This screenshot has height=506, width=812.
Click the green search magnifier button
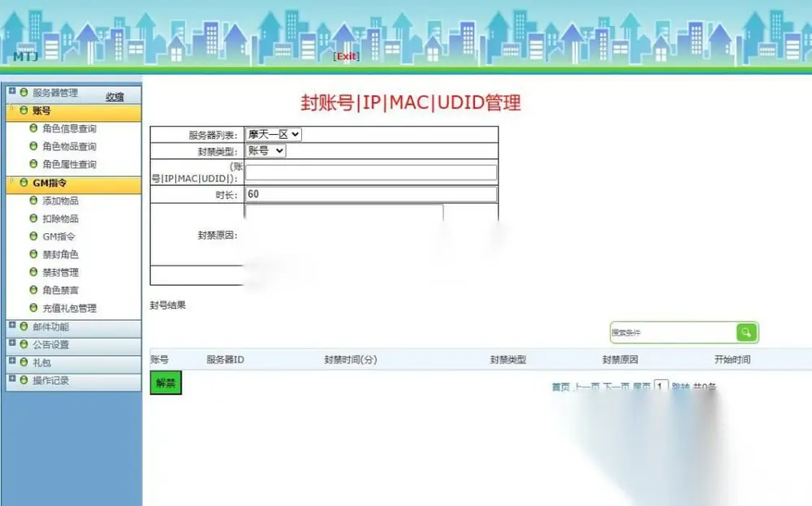pos(746,332)
